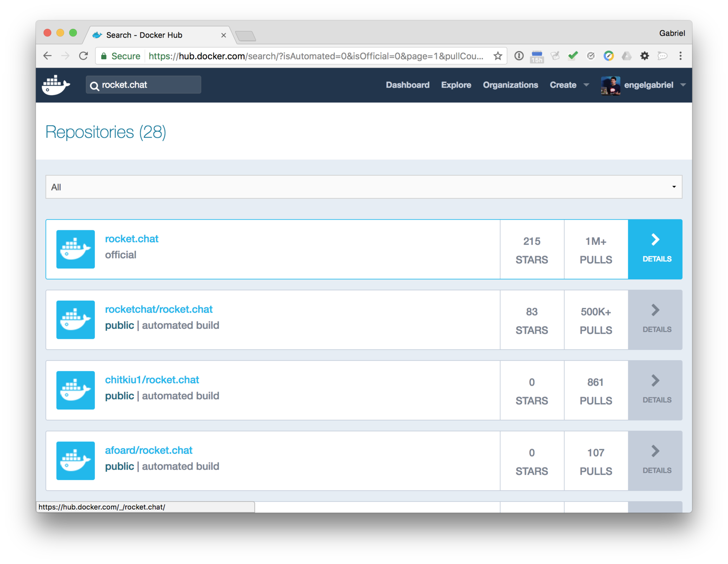Click whale icon of rocketchat/rocket.chat repo

pos(76,320)
